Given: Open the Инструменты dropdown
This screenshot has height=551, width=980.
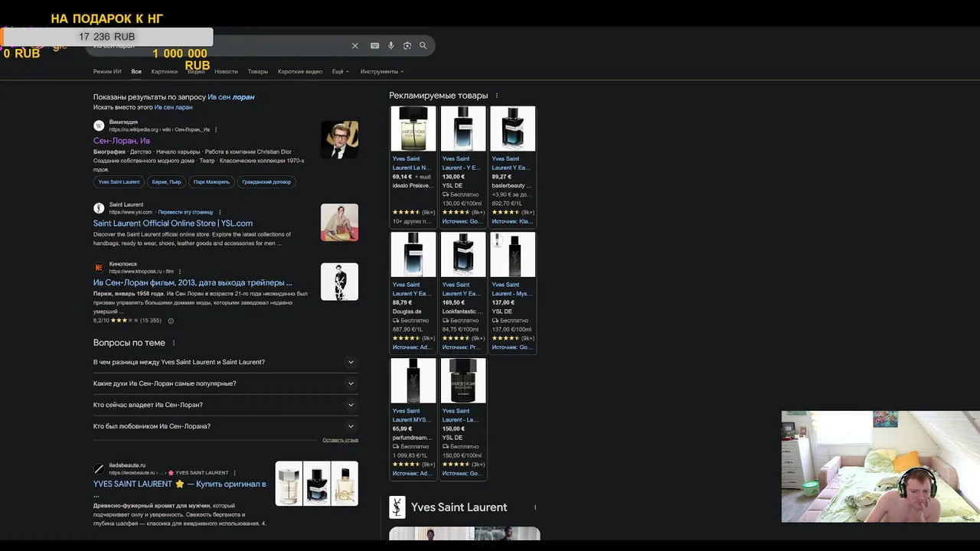Looking at the screenshot, I should 382,71.
